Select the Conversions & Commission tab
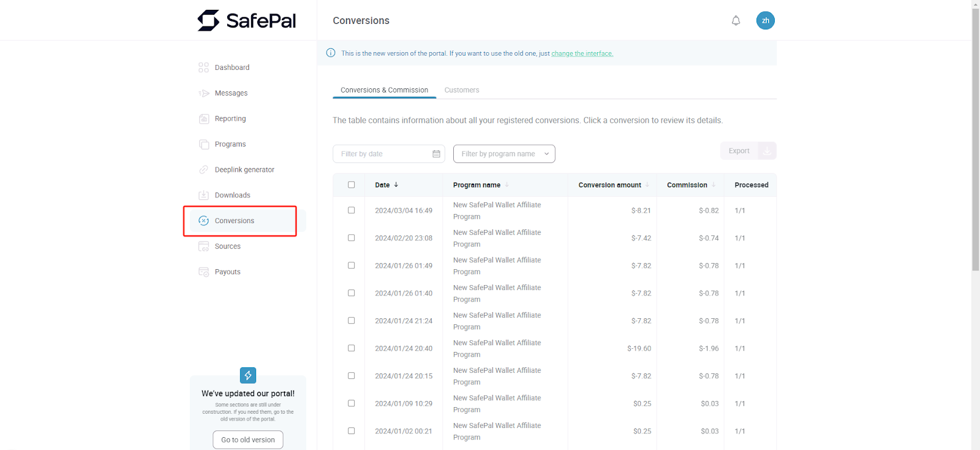The height and width of the screenshot is (450, 980). 384,90
